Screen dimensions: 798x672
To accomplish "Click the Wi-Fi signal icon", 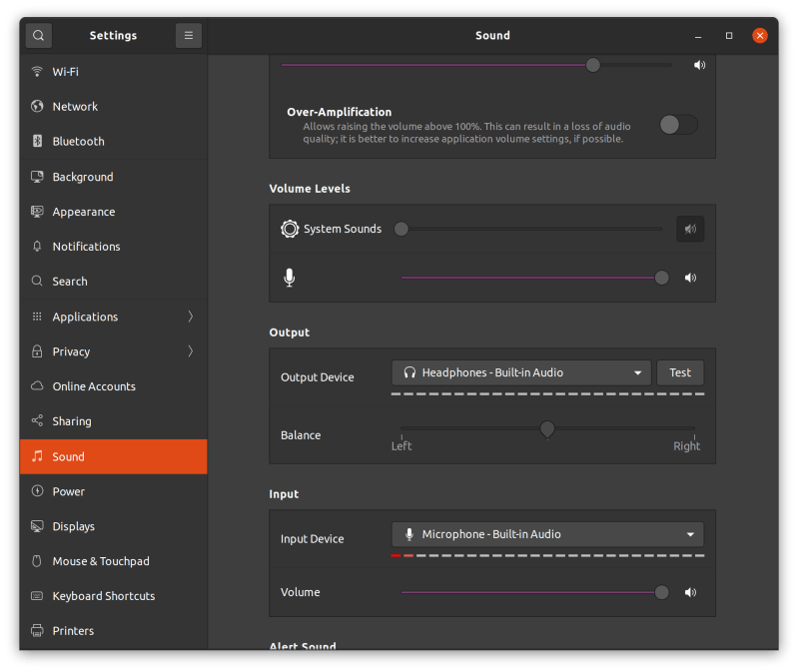I will coord(37,72).
